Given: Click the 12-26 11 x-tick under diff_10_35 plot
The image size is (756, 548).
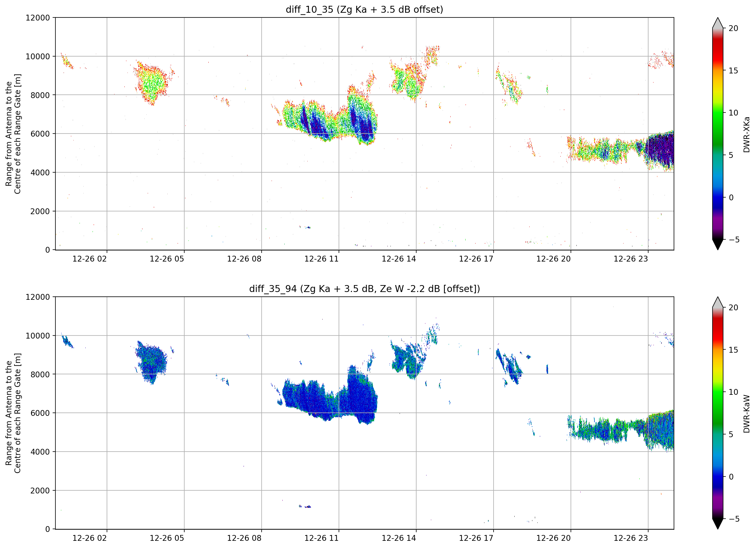Looking at the screenshot, I should [322, 259].
